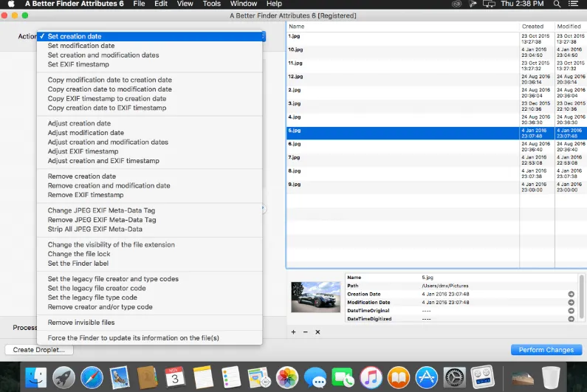587x392 pixels.
Task: Choose Remove invisible files
Action: pyautogui.click(x=150, y=323)
